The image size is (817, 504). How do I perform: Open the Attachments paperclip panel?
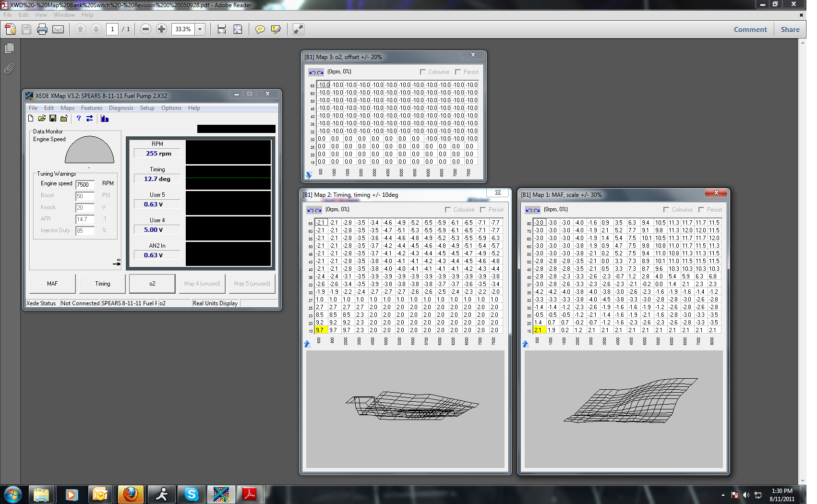(9, 69)
